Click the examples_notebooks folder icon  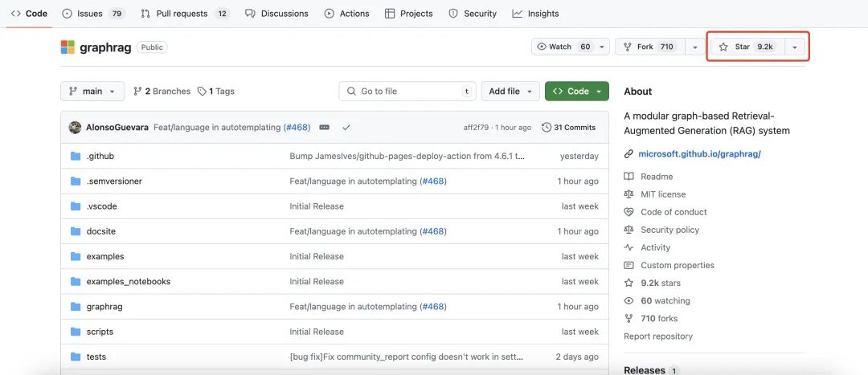[76, 282]
